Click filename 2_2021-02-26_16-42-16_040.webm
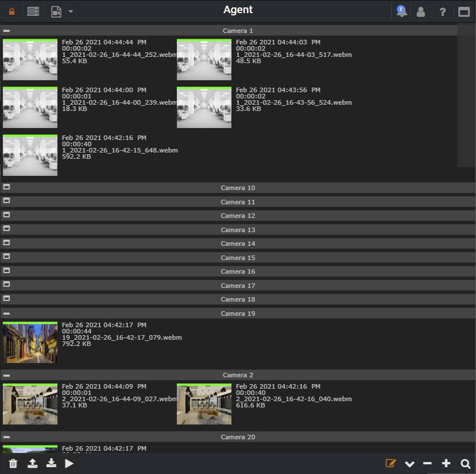 click(x=294, y=399)
